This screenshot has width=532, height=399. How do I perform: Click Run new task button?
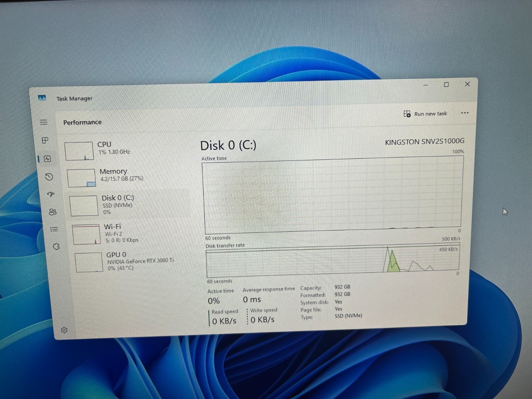click(x=425, y=114)
